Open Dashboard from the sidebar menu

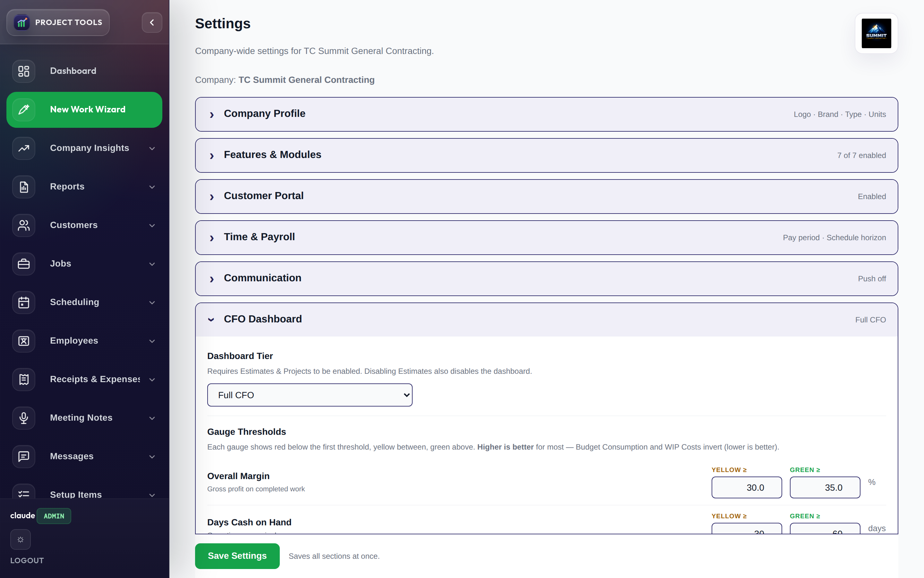coord(84,71)
